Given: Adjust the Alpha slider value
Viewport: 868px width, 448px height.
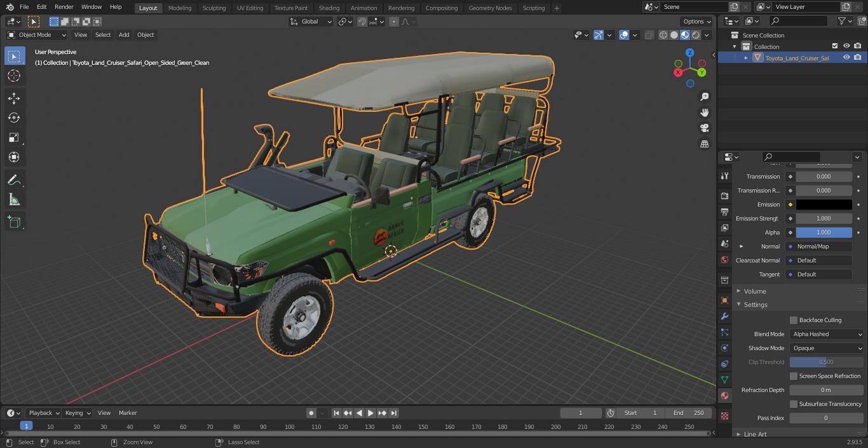Looking at the screenshot, I should [x=824, y=233].
